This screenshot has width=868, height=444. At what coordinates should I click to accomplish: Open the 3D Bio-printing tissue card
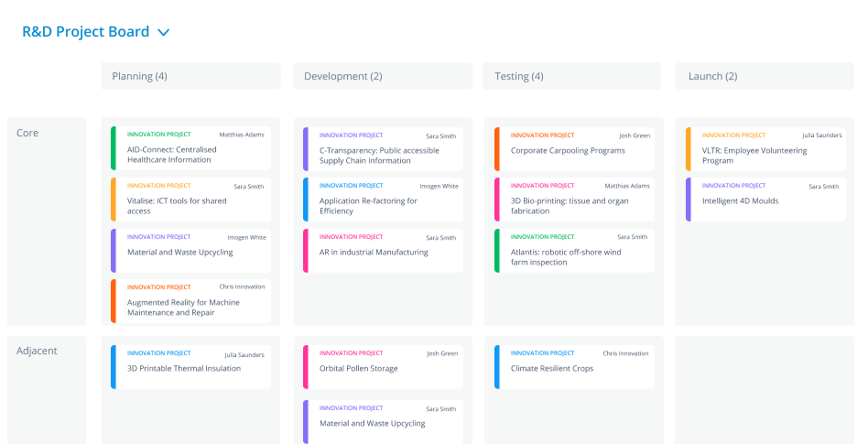pyautogui.click(x=573, y=206)
